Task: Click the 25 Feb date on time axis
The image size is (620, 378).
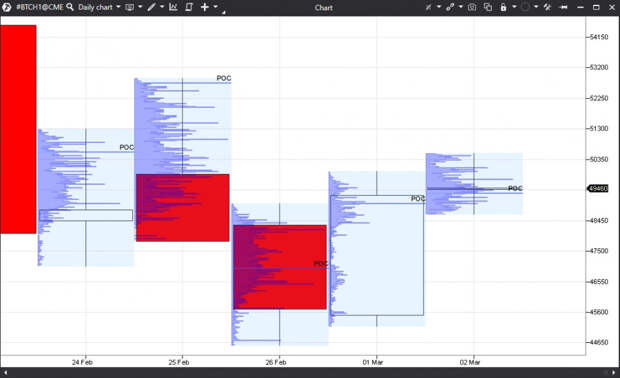Action: click(179, 362)
